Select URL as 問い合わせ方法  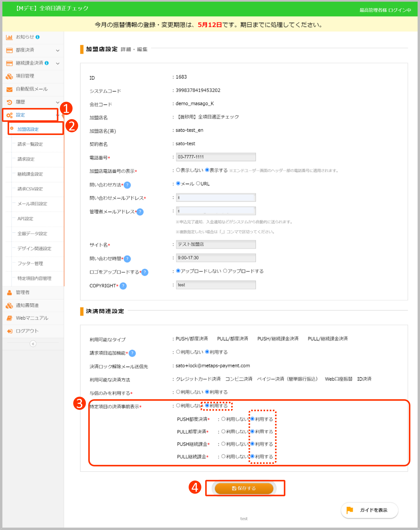198,184
